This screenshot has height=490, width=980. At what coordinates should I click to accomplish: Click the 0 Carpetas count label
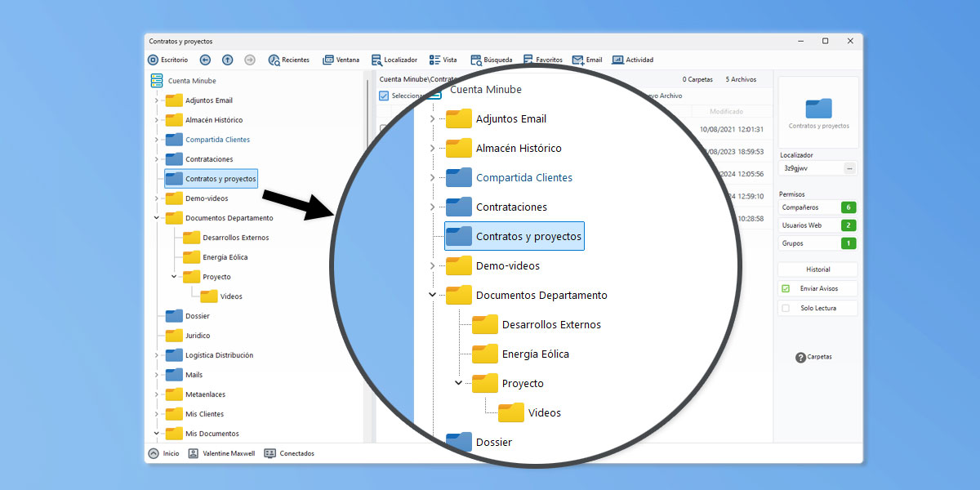(x=697, y=79)
